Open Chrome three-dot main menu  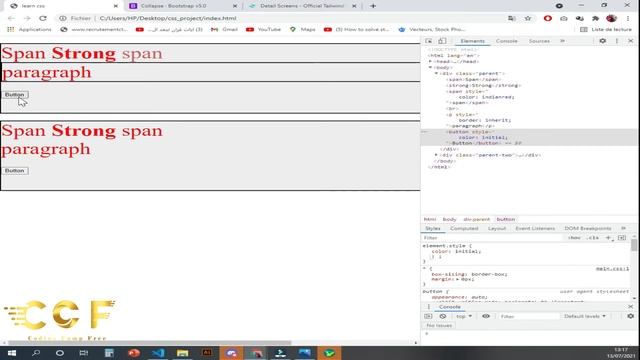tap(628, 18)
